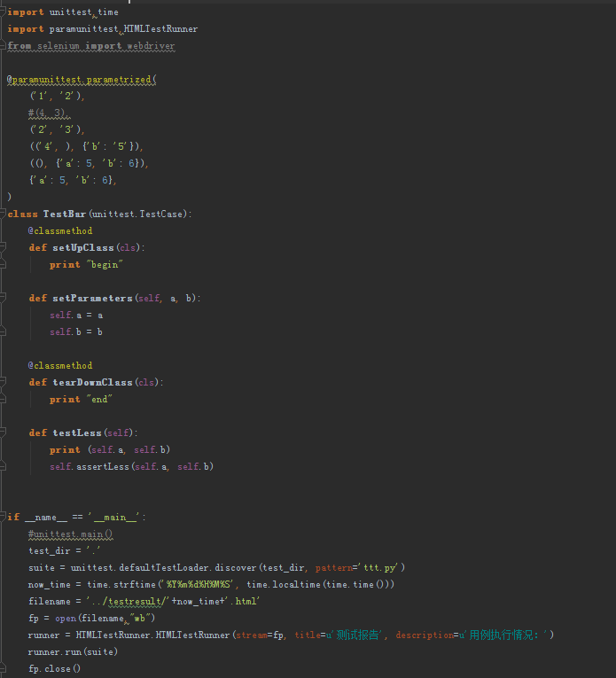This screenshot has width=616, height=678.
Task: Click the "wb" mode string
Action: [x=139, y=619]
